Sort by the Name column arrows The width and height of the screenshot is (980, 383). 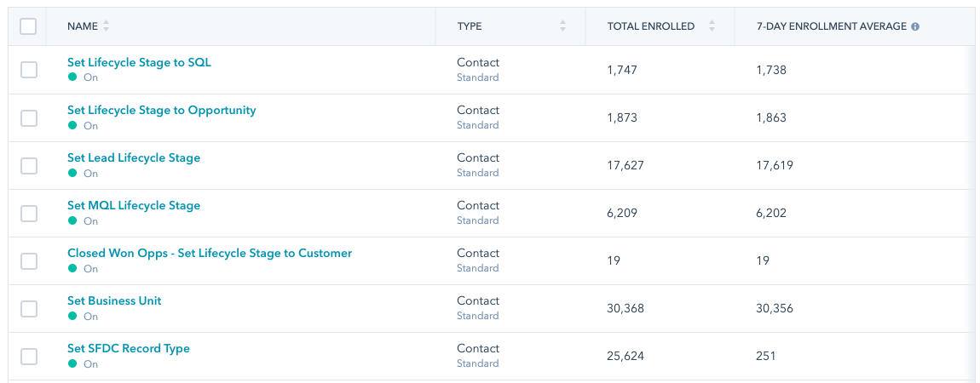[106, 26]
